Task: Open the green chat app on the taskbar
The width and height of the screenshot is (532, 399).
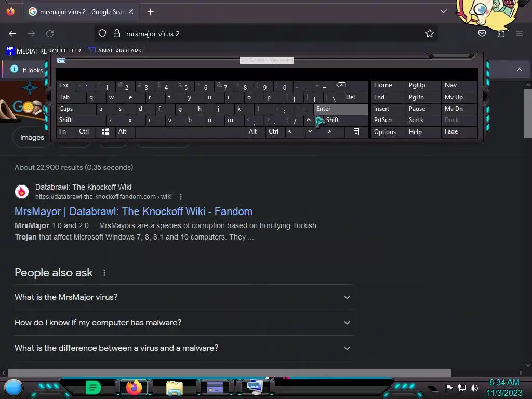Action: pos(94,388)
